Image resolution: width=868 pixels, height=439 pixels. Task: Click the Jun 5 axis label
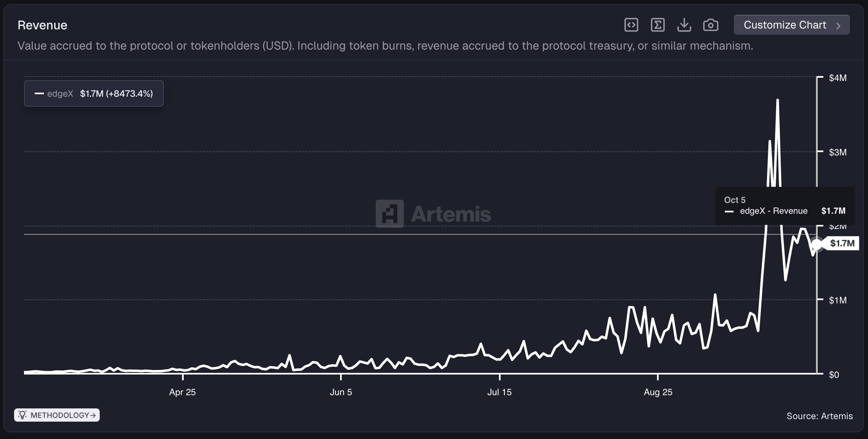tap(341, 392)
